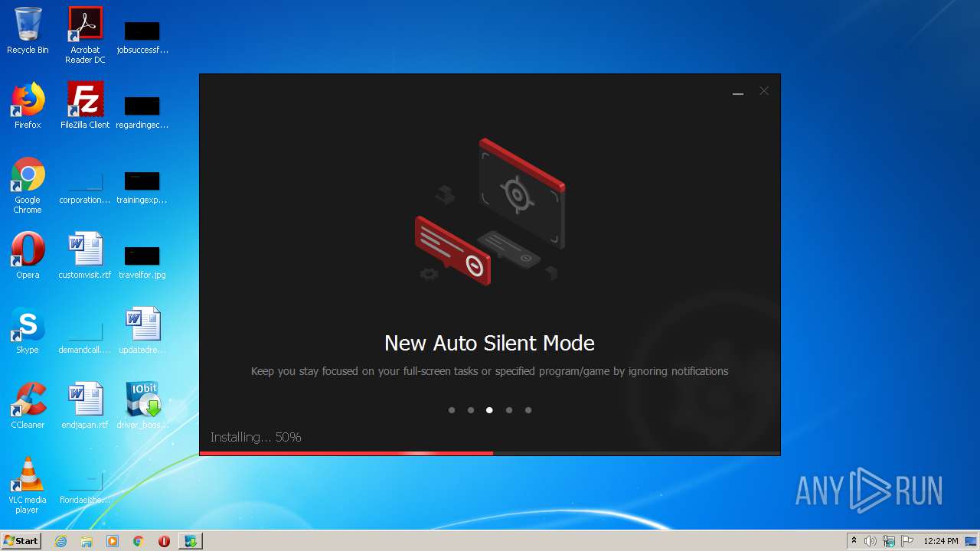Open endjapan.rtf document icon
This screenshot has height=551, width=980.
point(85,406)
